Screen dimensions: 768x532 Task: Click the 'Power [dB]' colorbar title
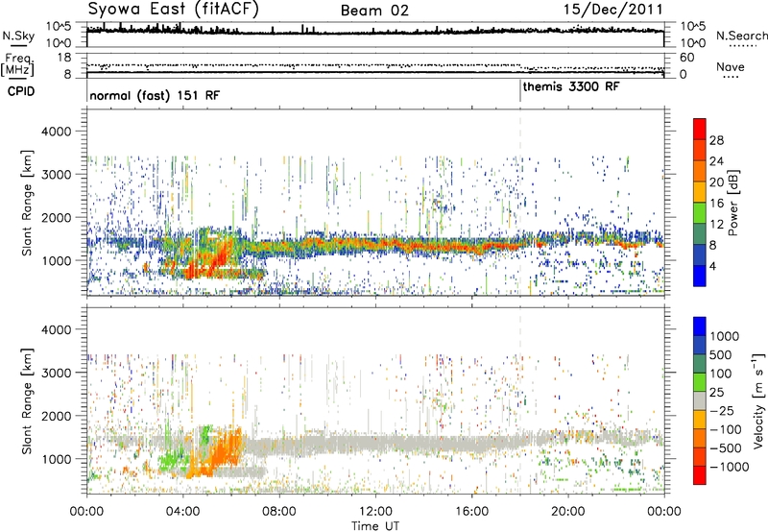732,203
